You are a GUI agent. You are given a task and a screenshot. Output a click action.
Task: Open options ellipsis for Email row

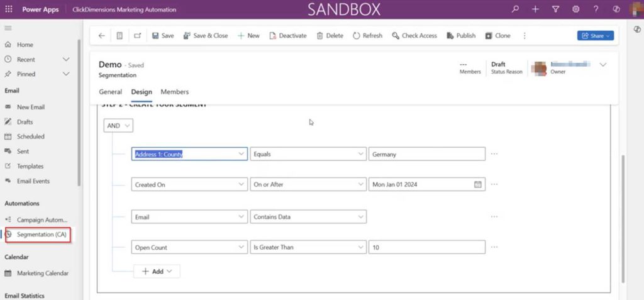(494, 216)
